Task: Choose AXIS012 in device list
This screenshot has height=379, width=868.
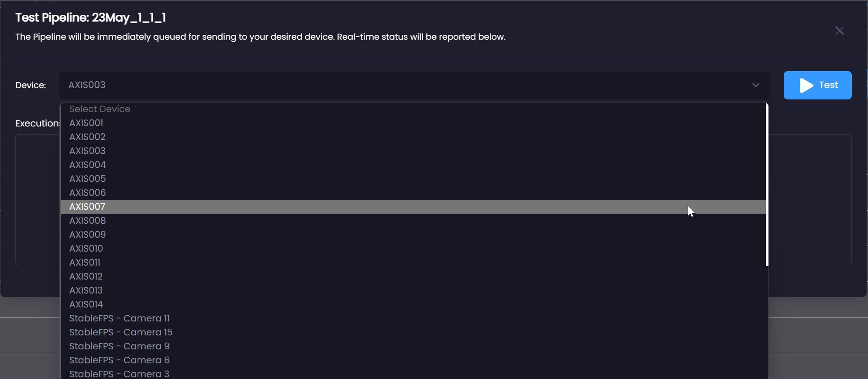Action: [413, 277]
